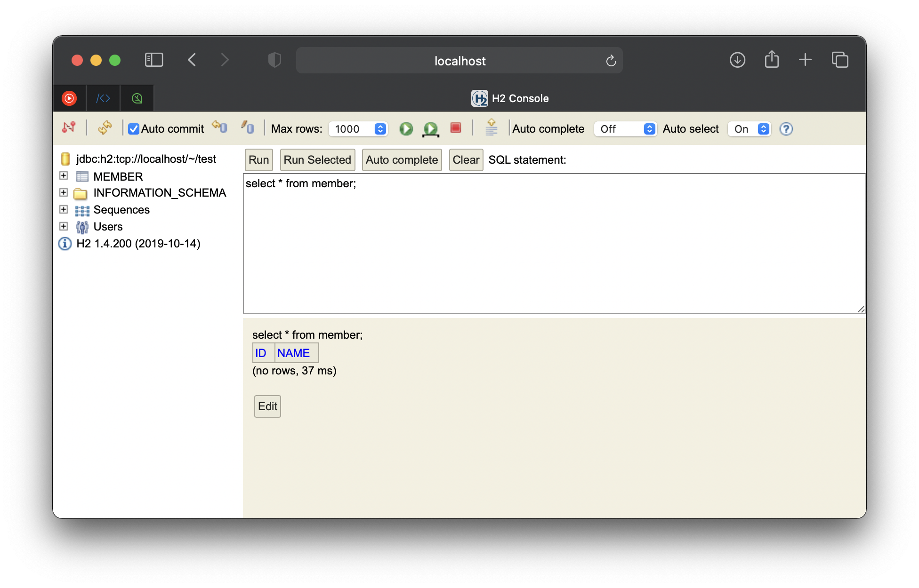Run the SQL statement via green play icon

[x=406, y=128]
